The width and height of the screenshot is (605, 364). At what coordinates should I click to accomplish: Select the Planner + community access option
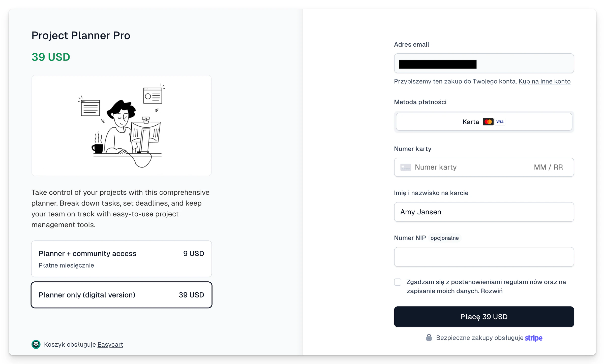(x=122, y=259)
